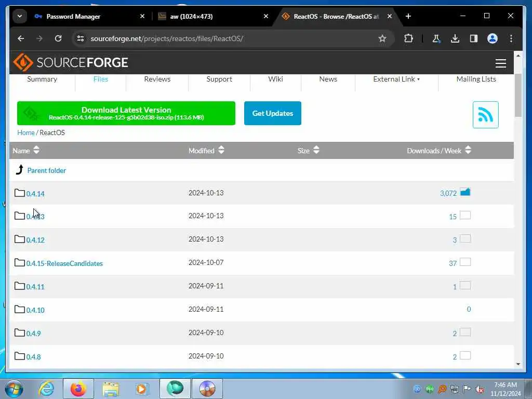Open the 0.4.11 folder link
532x399 pixels.
[x=35, y=287]
